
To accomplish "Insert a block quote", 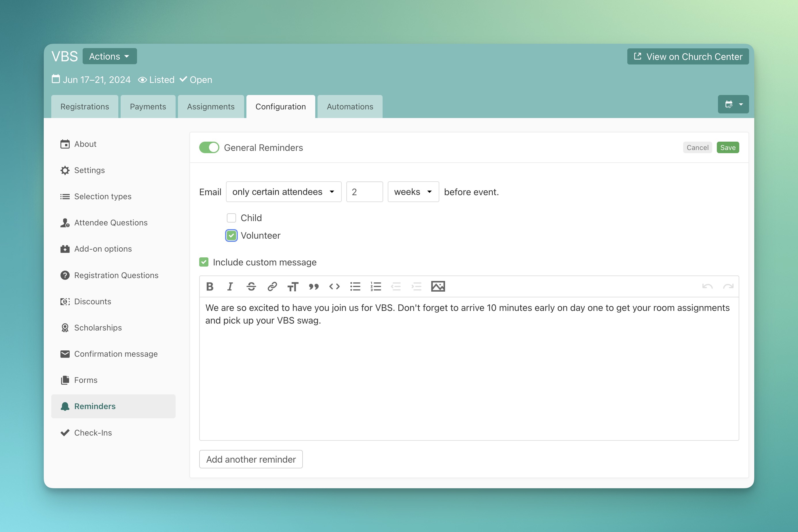I will coord(314,287).
